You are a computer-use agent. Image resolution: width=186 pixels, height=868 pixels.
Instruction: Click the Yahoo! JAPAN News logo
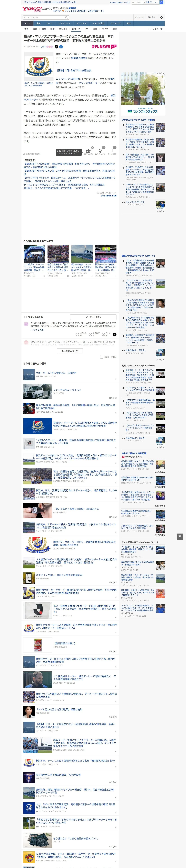click(x=37, y=9)
